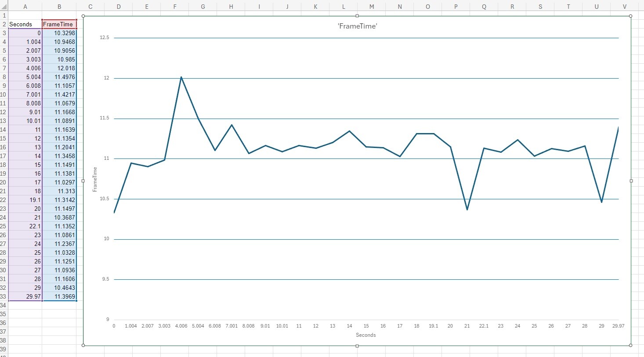Click the 12.5 value axis label
The height and width of the screenshot is (357, 644).
coord(104,38)
